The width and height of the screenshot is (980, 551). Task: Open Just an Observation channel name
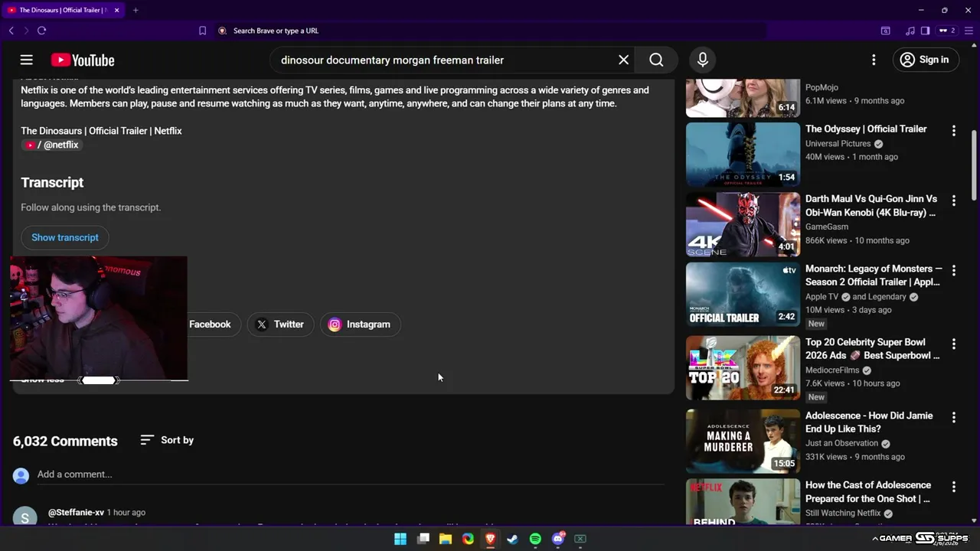pos(841,443)
